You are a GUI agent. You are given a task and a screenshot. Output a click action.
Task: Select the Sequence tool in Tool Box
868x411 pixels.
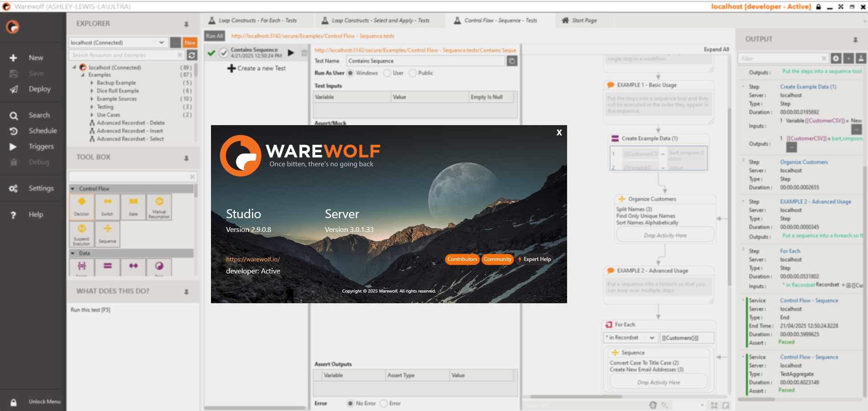coord(107,234)
